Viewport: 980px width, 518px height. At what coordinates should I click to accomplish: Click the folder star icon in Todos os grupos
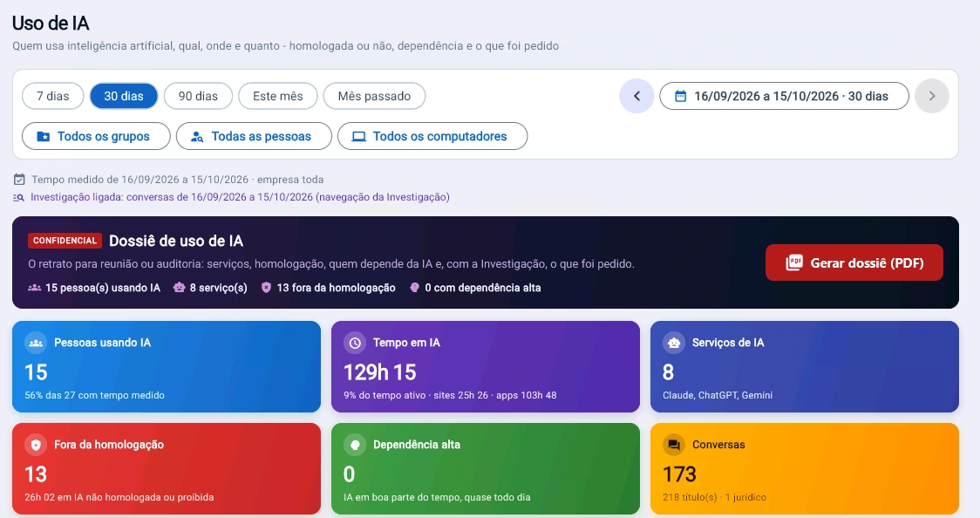(43, 136)
